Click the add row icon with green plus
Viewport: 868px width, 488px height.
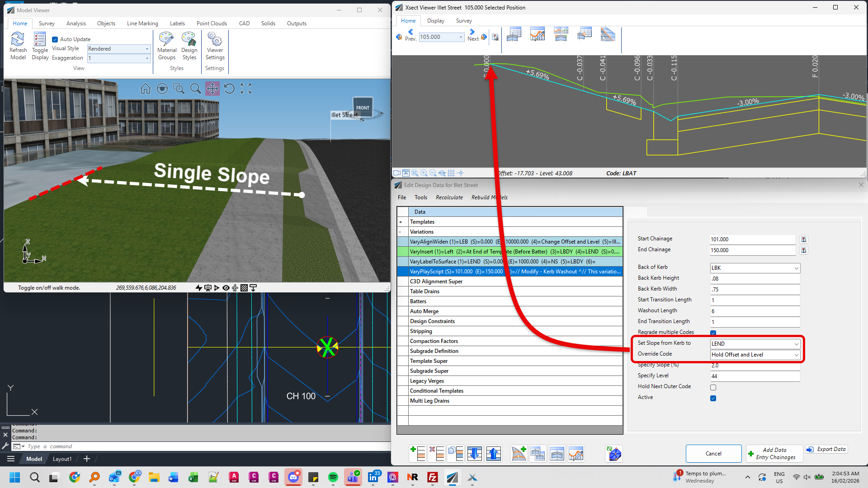418,453
